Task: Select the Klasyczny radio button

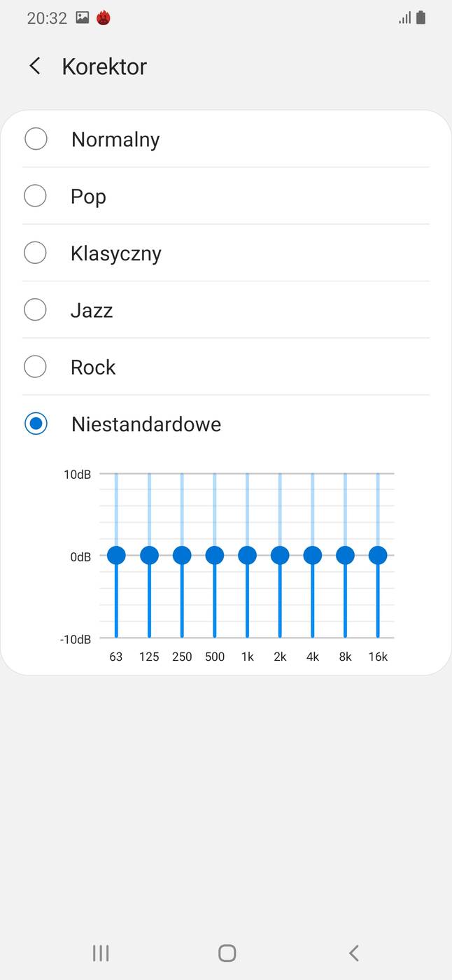Action: 36,253
